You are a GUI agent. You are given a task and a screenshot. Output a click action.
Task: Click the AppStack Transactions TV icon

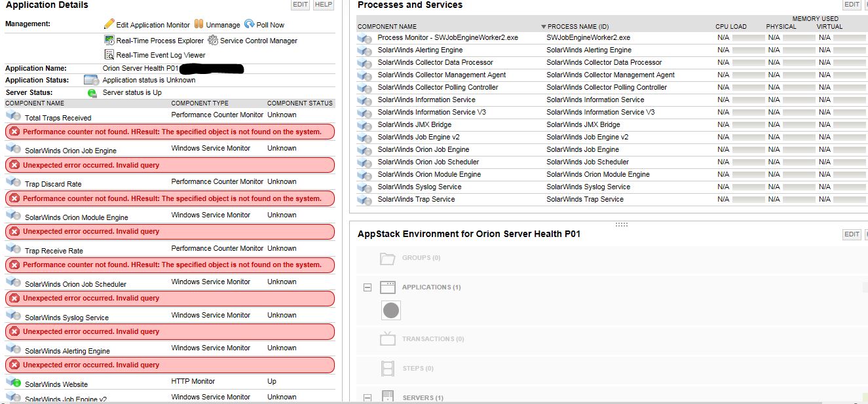tap(388, 339)
